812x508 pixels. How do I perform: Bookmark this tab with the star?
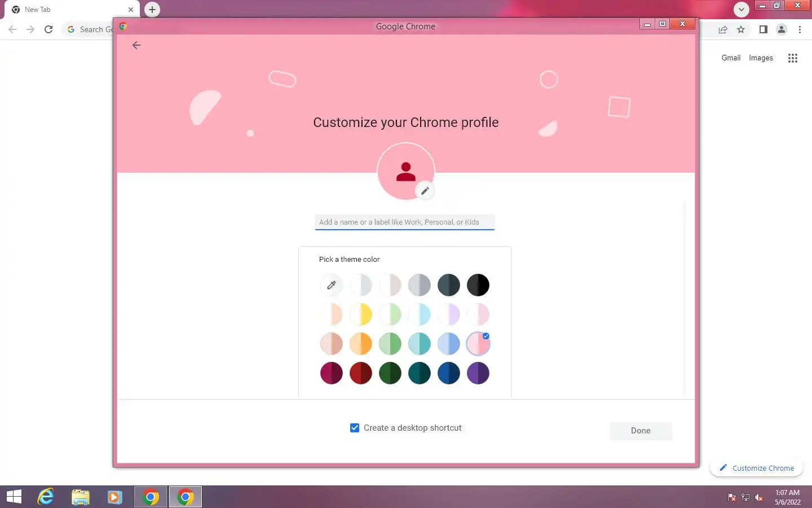click(x=741, y=30)
